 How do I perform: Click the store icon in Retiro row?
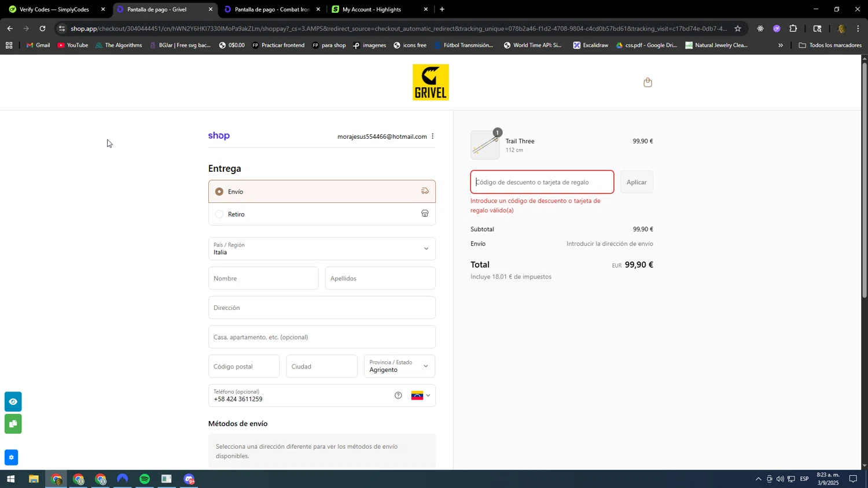point(425,214)
